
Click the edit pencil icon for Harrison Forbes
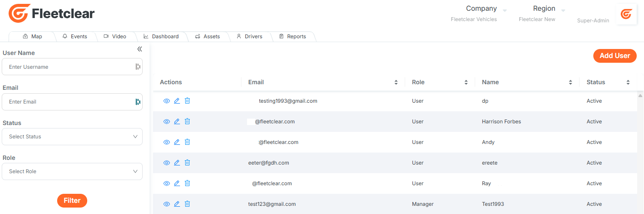(x=177, y=122)
